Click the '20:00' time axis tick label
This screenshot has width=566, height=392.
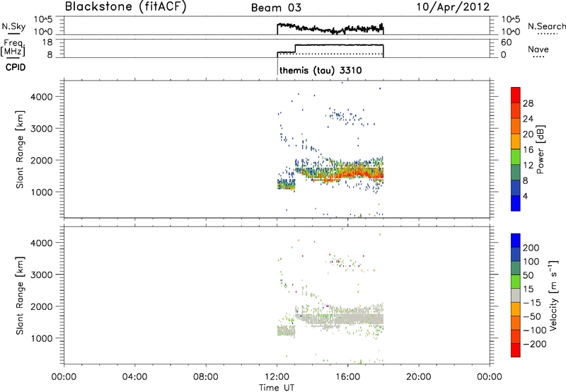coord(418,377)
